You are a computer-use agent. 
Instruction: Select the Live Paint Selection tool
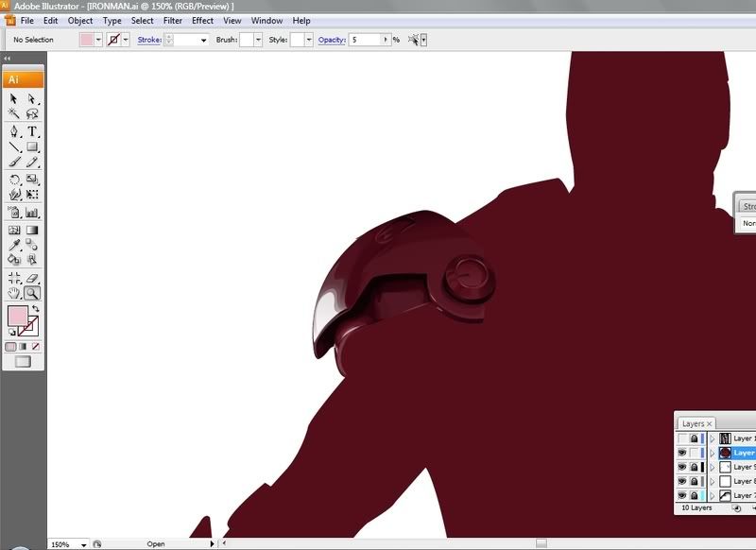pos(32,260)
